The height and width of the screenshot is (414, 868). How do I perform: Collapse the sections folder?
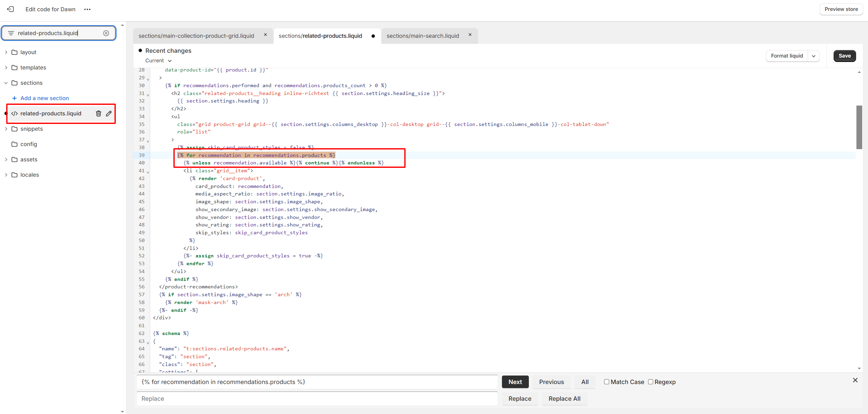click(6, 83)
